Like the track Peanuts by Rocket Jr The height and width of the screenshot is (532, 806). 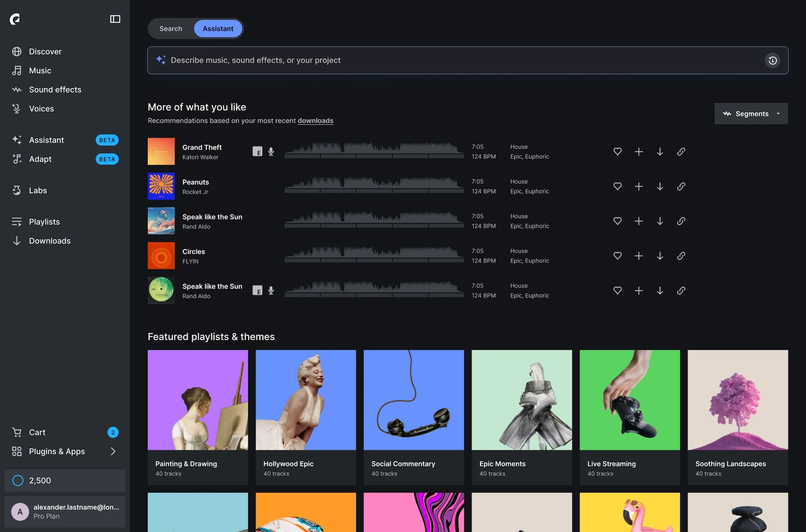[617, 186]
